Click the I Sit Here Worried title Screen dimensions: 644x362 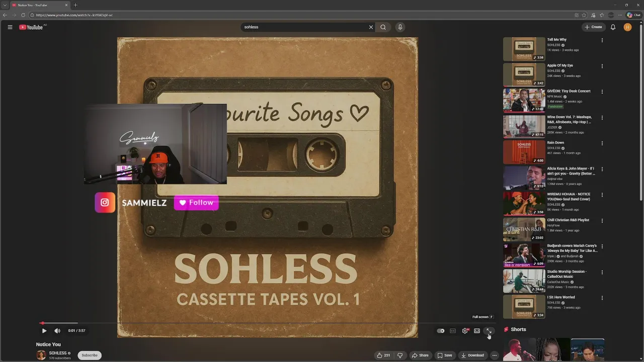(x=561, y=297)
